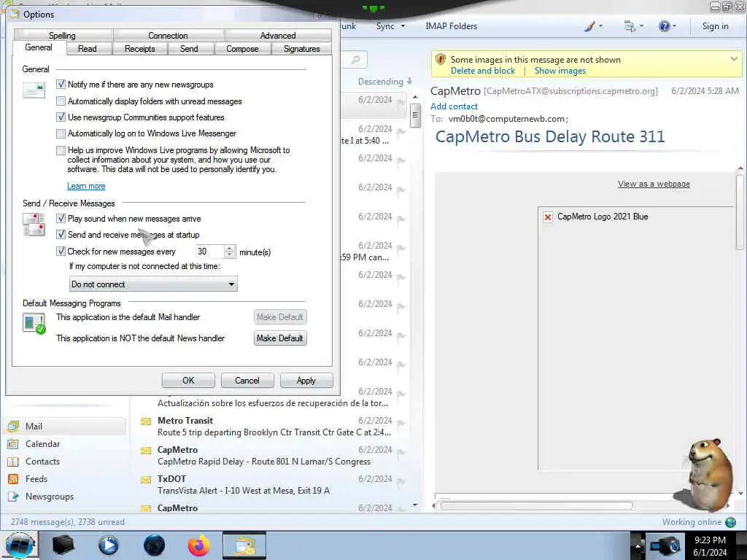The image size is (747, 560).
Task: Click View as a webpage link
Action: (x=654, y=184)
